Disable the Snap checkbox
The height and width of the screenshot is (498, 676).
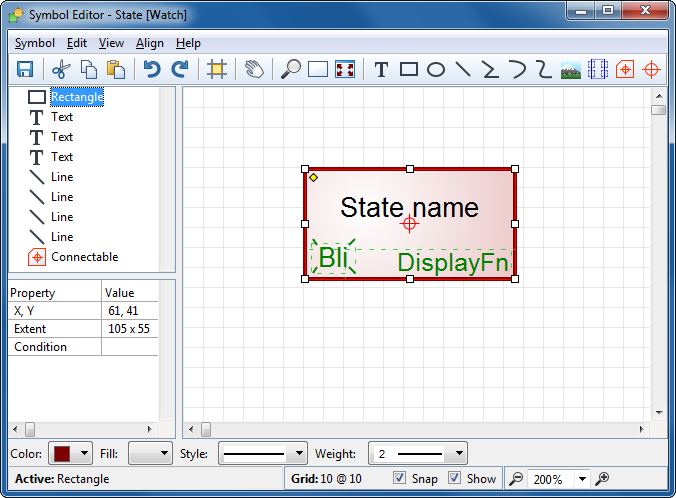pyautogui.click(x=400, y=478)
